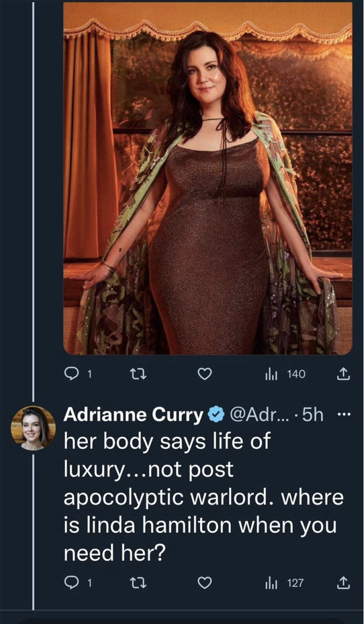Share the photo tweet
Viewport: 364px width, 624px height.
pos(343,374)
